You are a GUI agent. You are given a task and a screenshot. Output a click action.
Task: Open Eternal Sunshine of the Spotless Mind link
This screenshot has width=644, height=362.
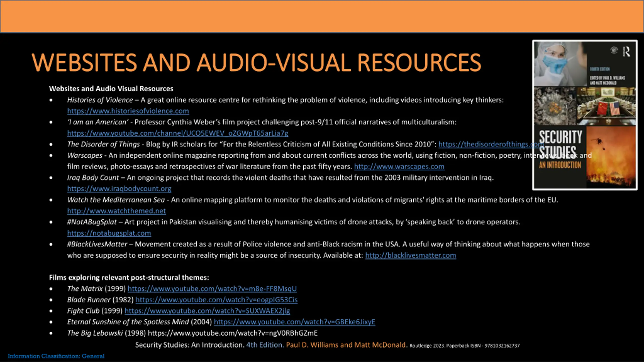click(295, 322)
